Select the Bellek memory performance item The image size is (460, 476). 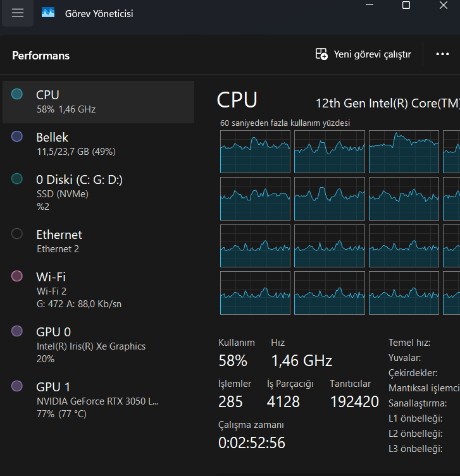(x=99, y=144)
